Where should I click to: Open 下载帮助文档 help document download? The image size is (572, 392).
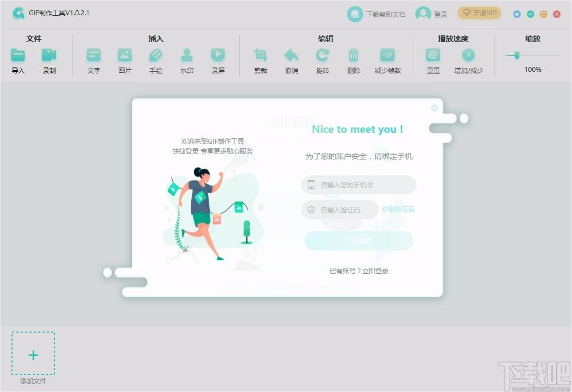click(376, 14)
